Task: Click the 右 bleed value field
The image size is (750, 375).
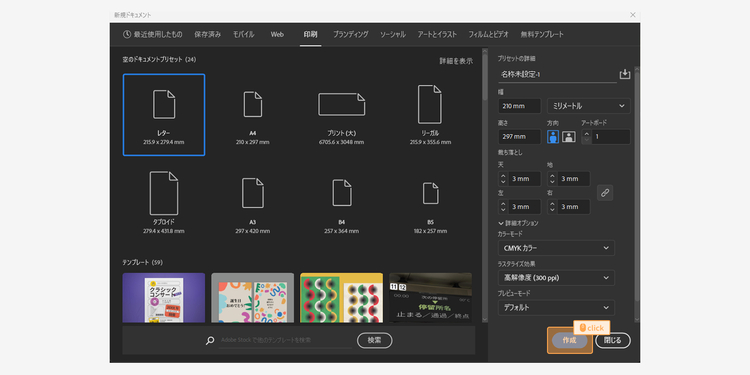Action: click(x=574, y=207)
